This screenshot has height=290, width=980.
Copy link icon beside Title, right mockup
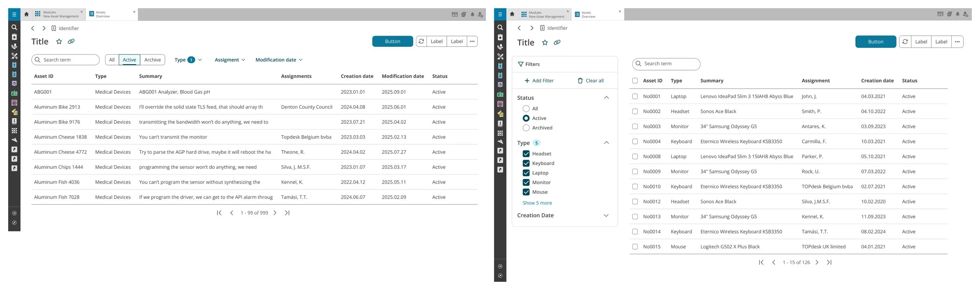coord(557,42)
